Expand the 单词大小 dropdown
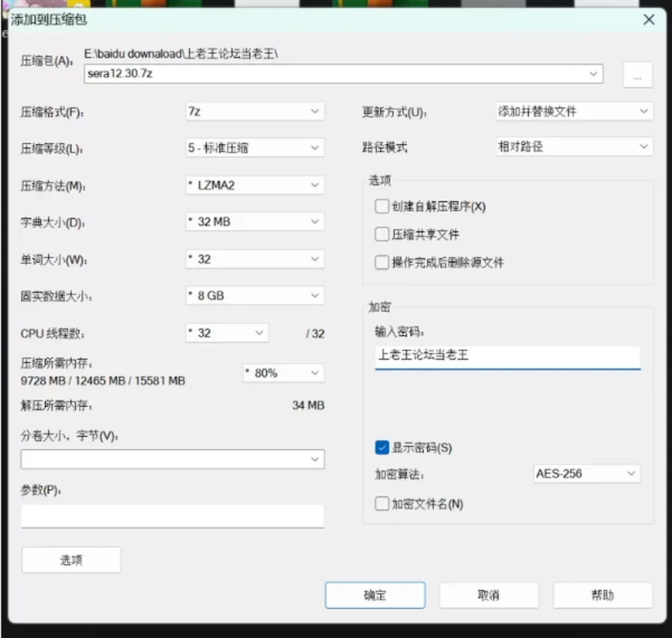Screen dimensions: 672x638 coord(255,259)
